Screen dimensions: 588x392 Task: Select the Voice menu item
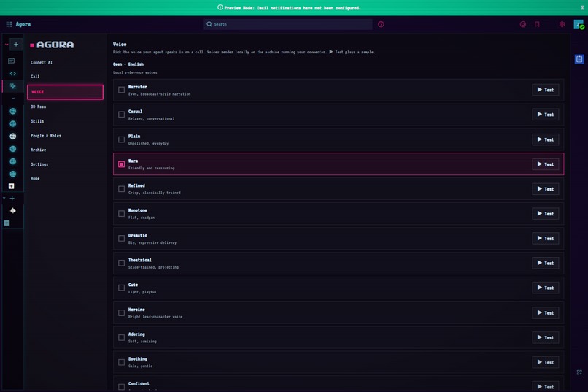(x=65, y=92)
